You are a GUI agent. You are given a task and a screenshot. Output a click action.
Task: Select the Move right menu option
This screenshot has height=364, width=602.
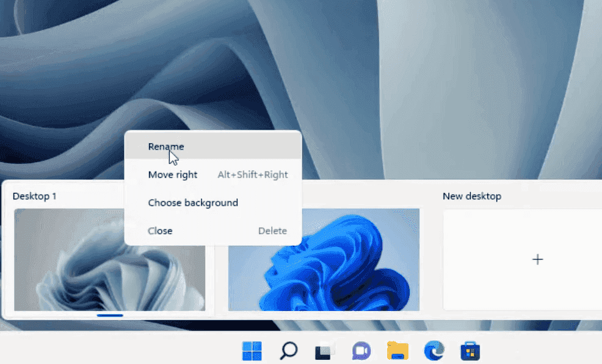pyautogui.click(x=213, y=174)
